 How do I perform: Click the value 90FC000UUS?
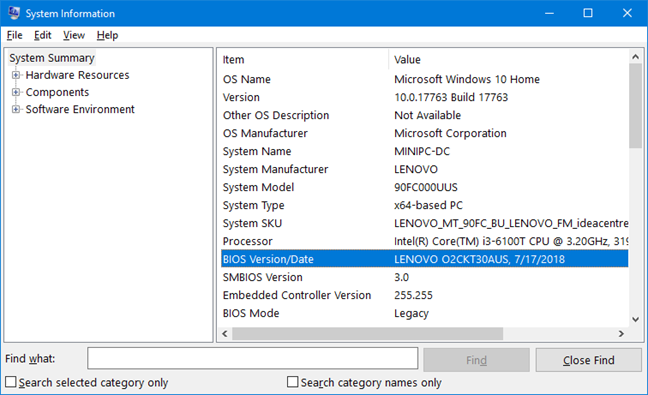click(x=426, y=187)
